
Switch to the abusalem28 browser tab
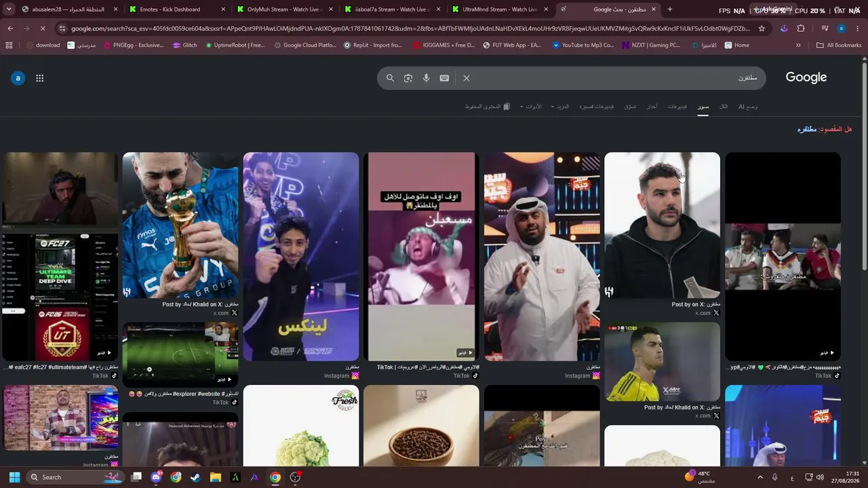click(x=68, y=9)
